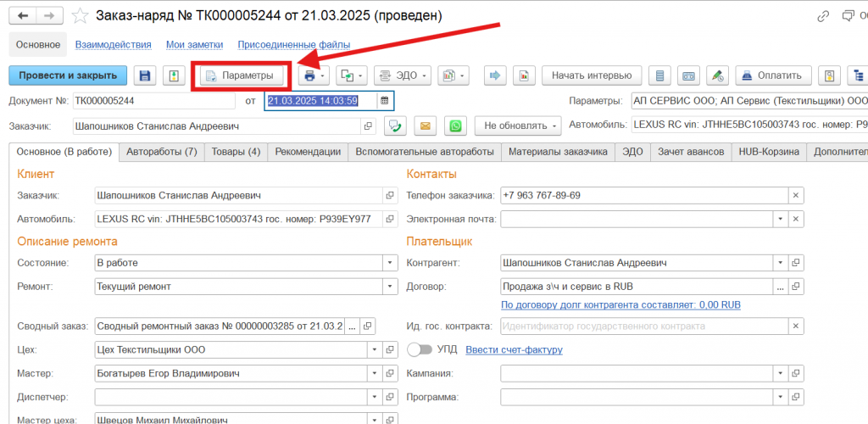Click the email envelope icon
868x424 pixels.
pyautogui.click(x=425, y=126)
